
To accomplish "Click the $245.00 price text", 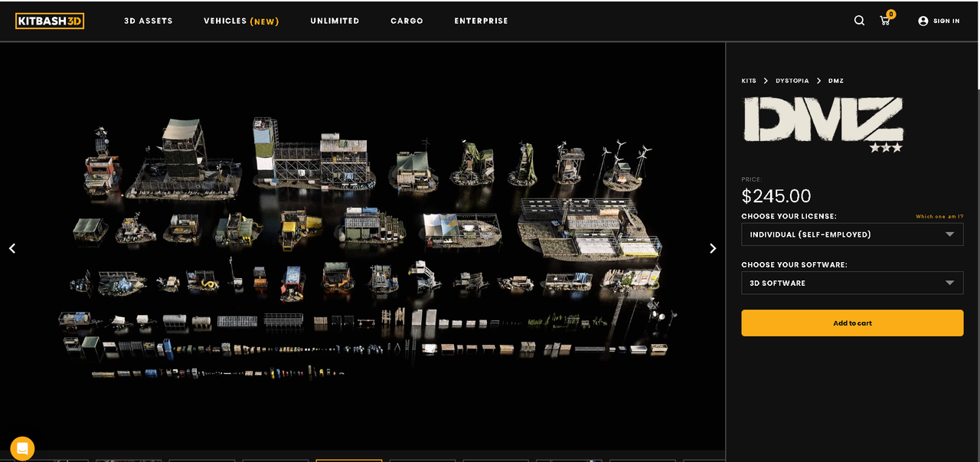I will (x=776, y=196).
